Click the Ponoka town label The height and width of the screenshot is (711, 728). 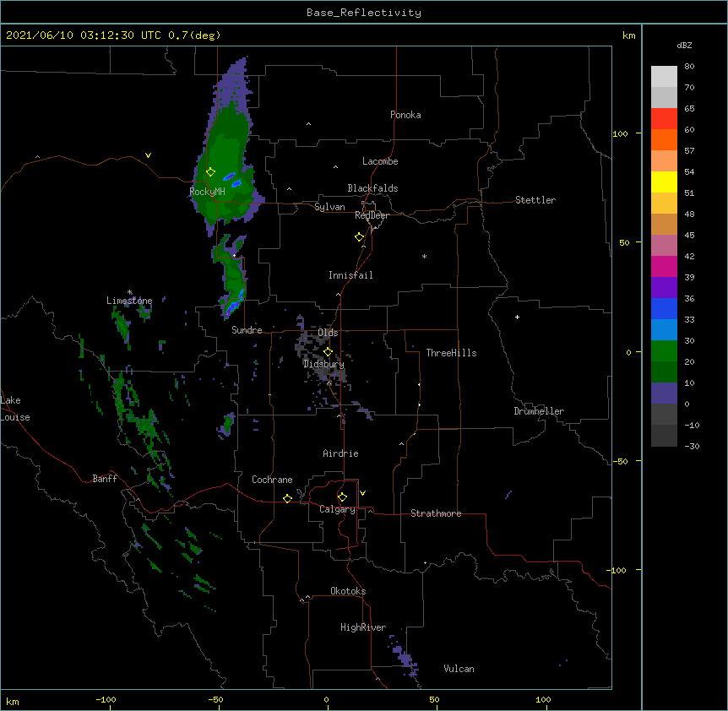click(x=405, y=115)
